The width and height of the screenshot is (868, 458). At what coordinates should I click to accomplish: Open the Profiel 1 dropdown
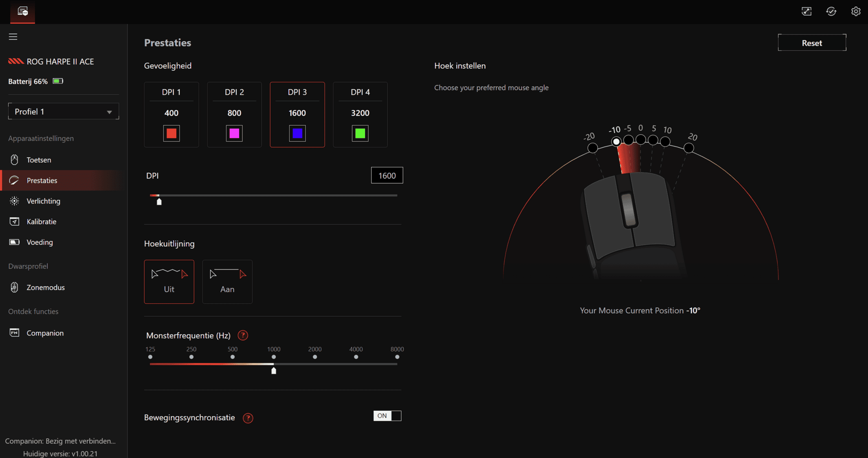(64, 111)
